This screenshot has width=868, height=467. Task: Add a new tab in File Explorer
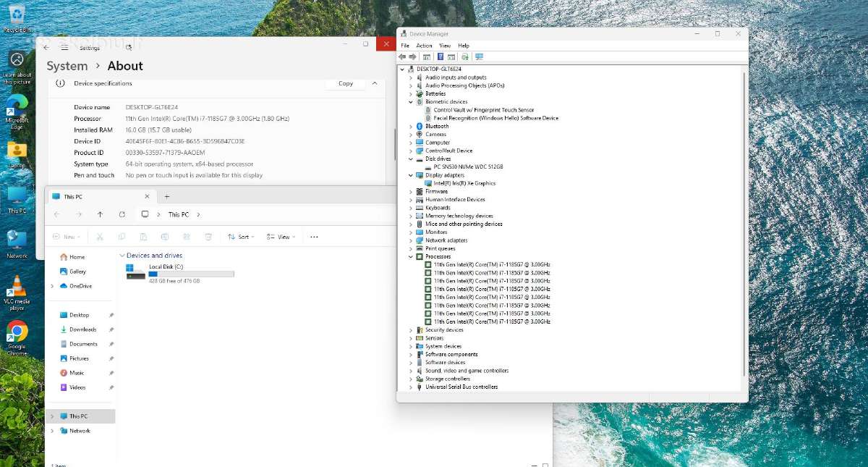click(x=166, y=196)
